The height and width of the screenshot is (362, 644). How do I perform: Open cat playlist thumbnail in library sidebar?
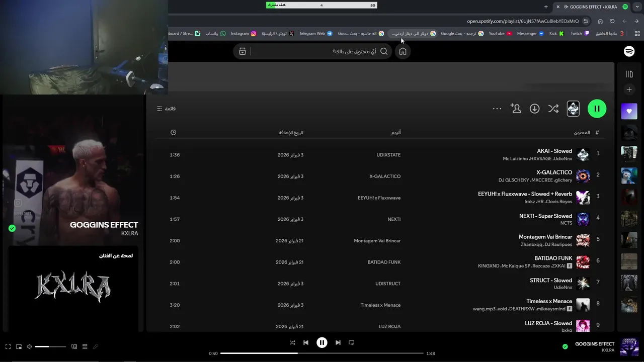[629, 175]
